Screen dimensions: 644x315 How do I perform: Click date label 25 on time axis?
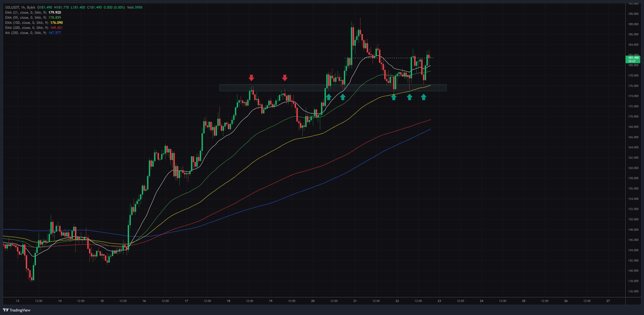click(523, 301)
